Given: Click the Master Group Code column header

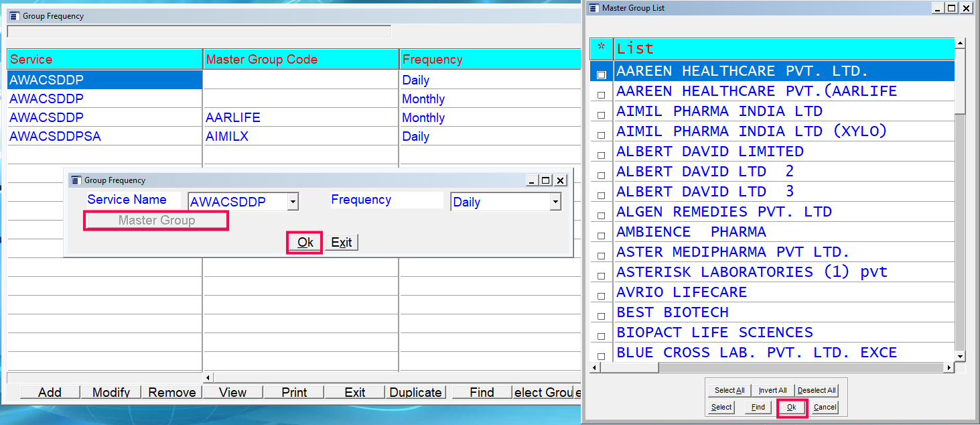Looking at the screenshot, I should tap(301, 59).
